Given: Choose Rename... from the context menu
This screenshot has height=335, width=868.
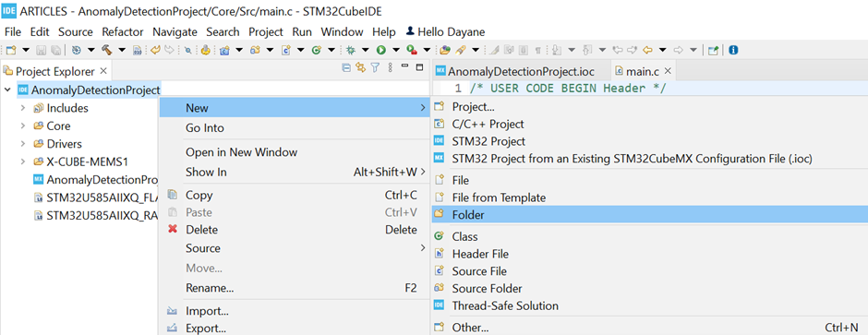Looking at the screenshot, I should click(x=295, y=288).
